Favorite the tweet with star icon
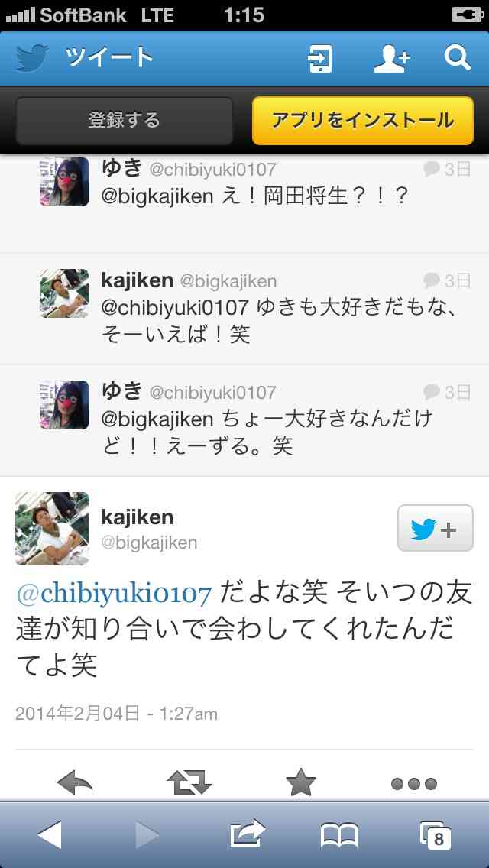Viewport: 489px width, 868px height. 301,782
